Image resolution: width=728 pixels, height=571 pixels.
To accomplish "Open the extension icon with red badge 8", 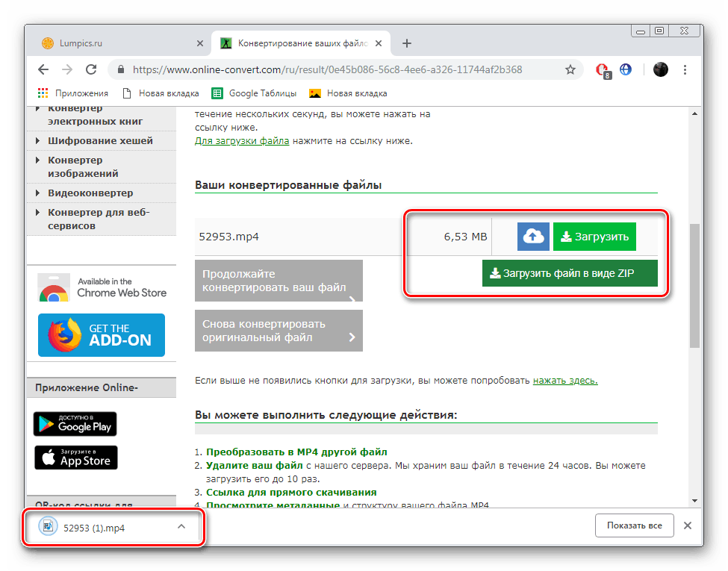I will click(603, 69).
